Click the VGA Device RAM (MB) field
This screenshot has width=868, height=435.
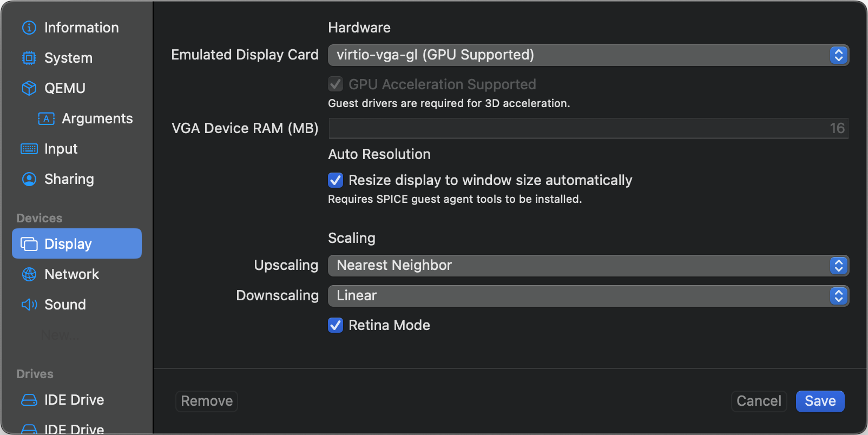pos(589,128)
